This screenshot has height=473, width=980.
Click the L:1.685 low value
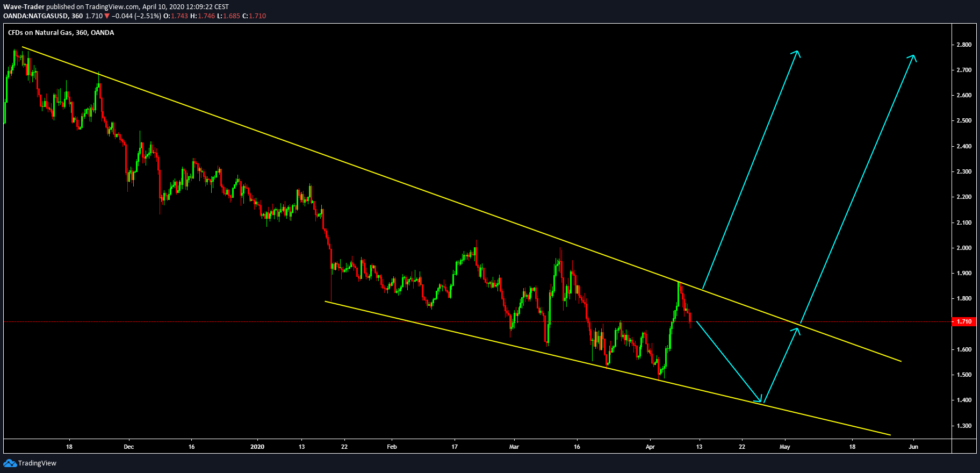[228, 16]
